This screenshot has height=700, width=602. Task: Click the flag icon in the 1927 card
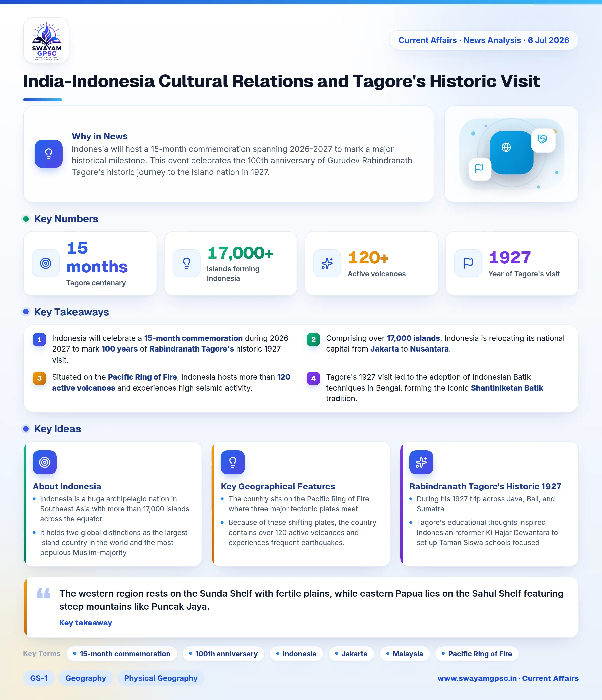click(x=468, y=263)
